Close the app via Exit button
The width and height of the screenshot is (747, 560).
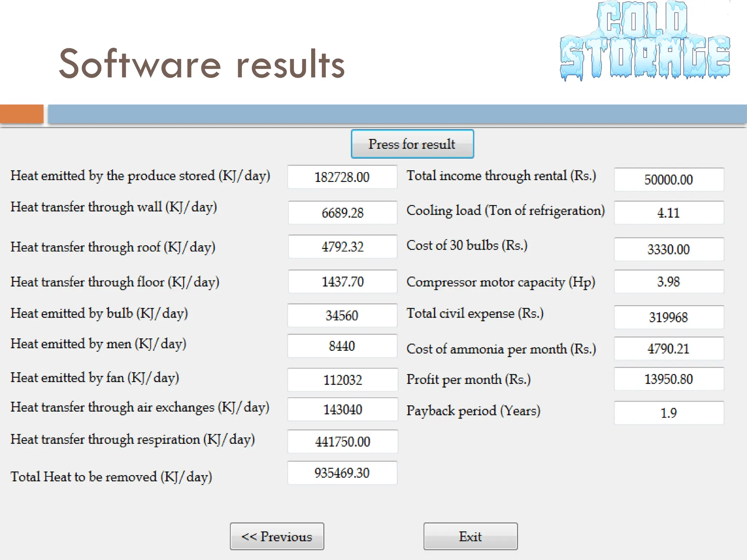[x=471, y=536]
